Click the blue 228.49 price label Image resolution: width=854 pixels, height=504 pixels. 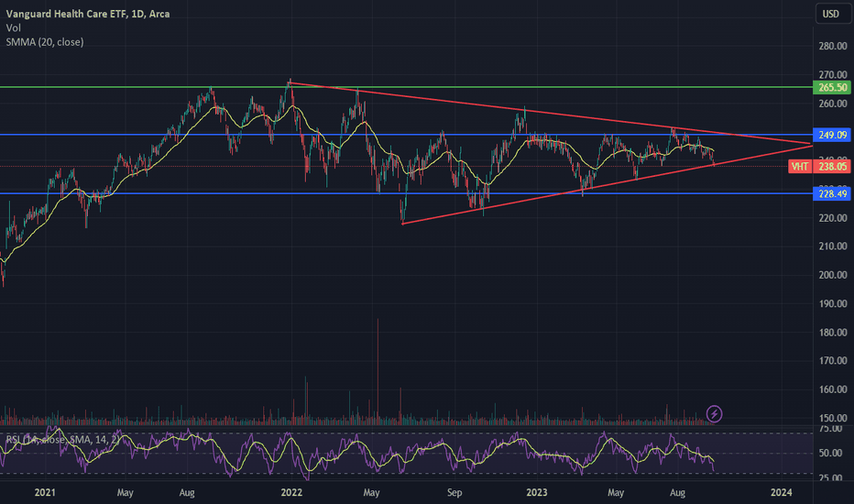click(832, 193)
